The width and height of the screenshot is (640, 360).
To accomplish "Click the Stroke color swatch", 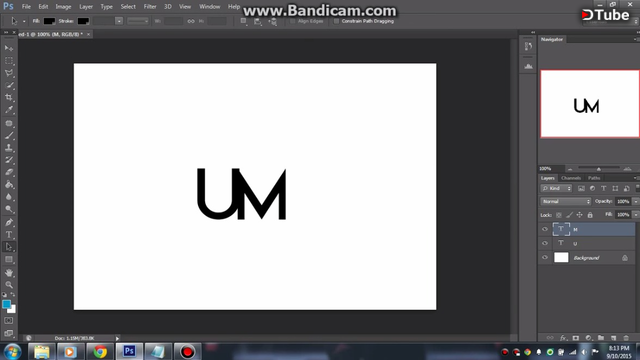I will [83, 21].
